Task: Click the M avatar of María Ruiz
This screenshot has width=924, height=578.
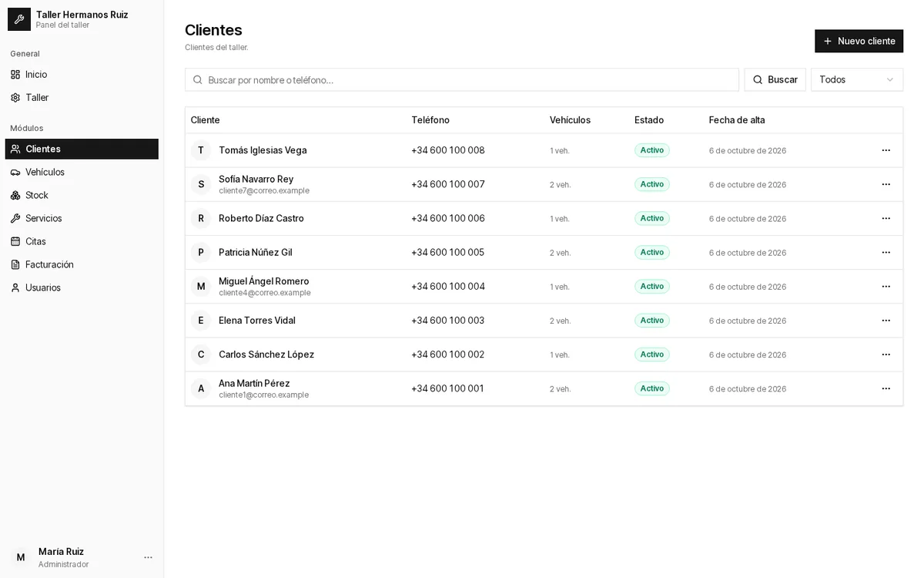Action: (21, 557)
